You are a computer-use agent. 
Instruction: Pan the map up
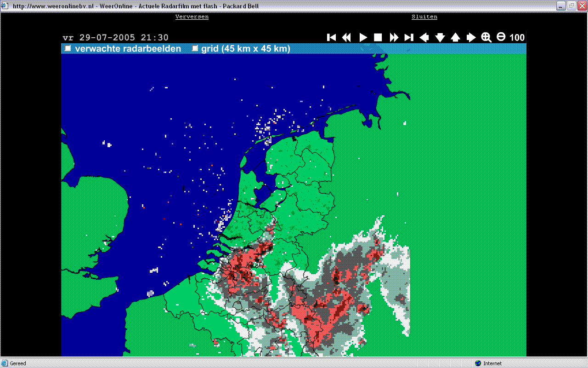[455, 38]
